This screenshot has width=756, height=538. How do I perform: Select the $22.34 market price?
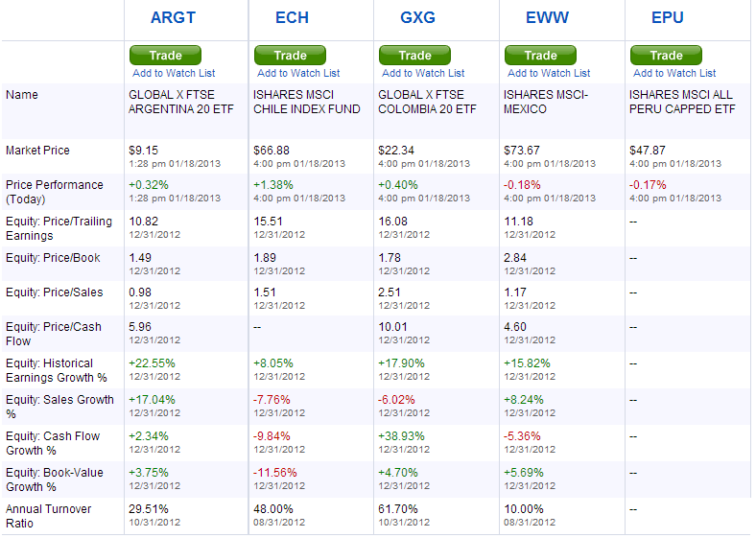tap(396, 151)
